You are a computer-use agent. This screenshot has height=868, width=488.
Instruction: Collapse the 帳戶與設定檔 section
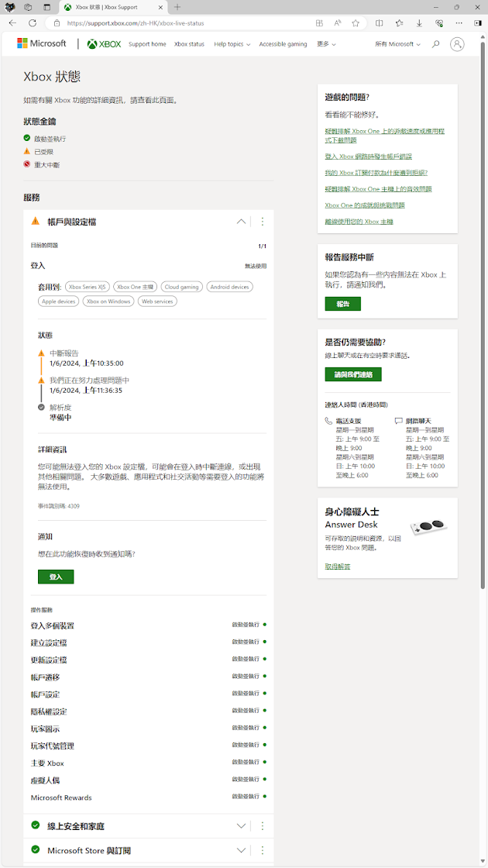point(241,222)
